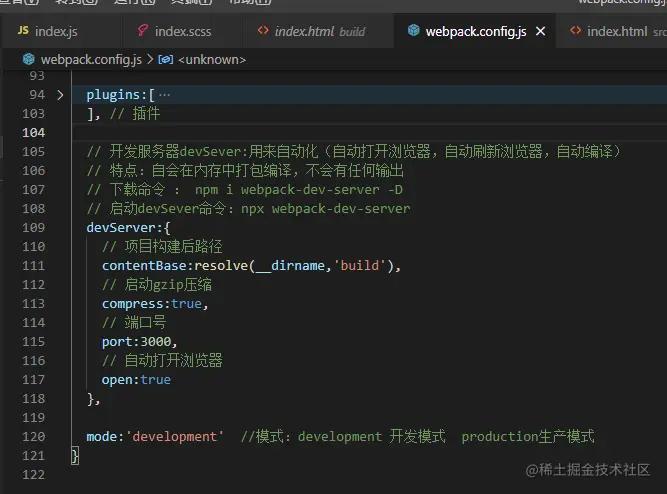The image size is (667, 494).
Task: Click line number 109 in gutter
Action: point(34,227)
